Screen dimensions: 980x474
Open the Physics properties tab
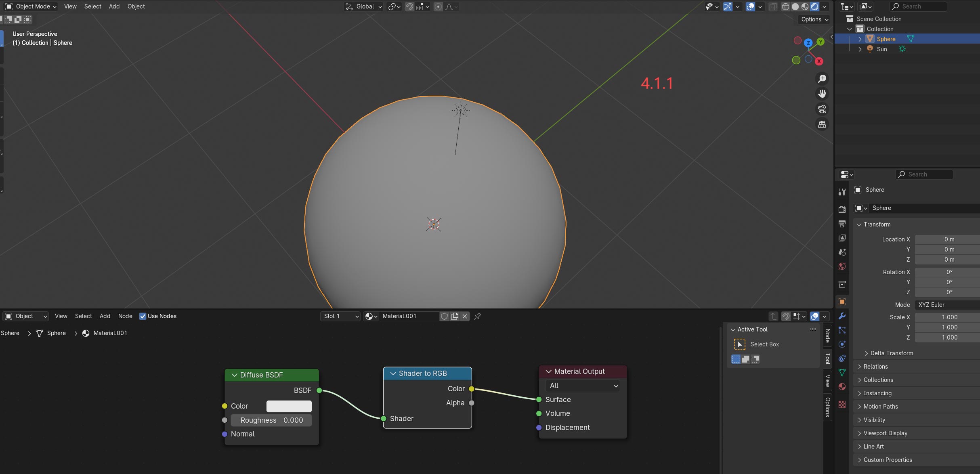[x=842, y=344]
